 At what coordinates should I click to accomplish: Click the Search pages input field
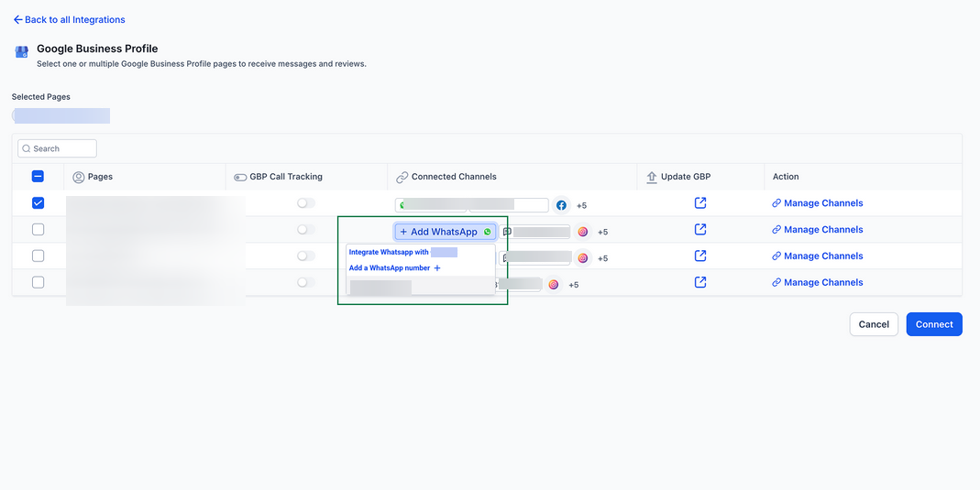tap(57, 148)
